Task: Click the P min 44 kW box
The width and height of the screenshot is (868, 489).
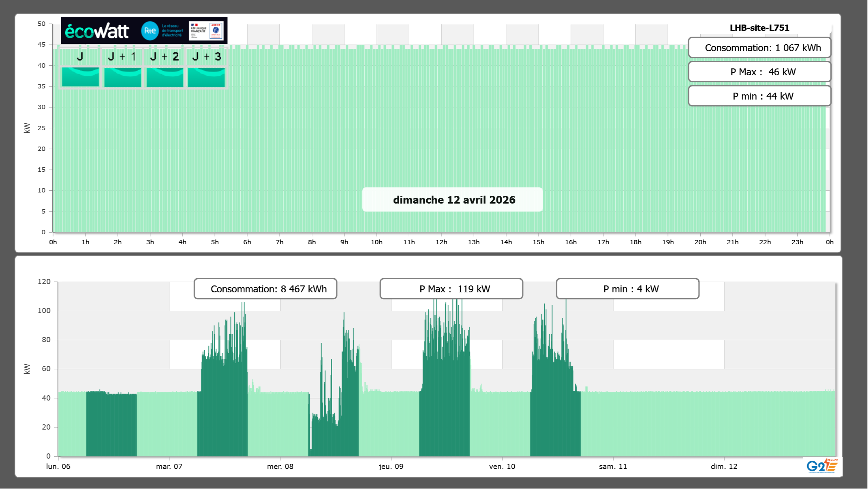Action: point(759,96)
